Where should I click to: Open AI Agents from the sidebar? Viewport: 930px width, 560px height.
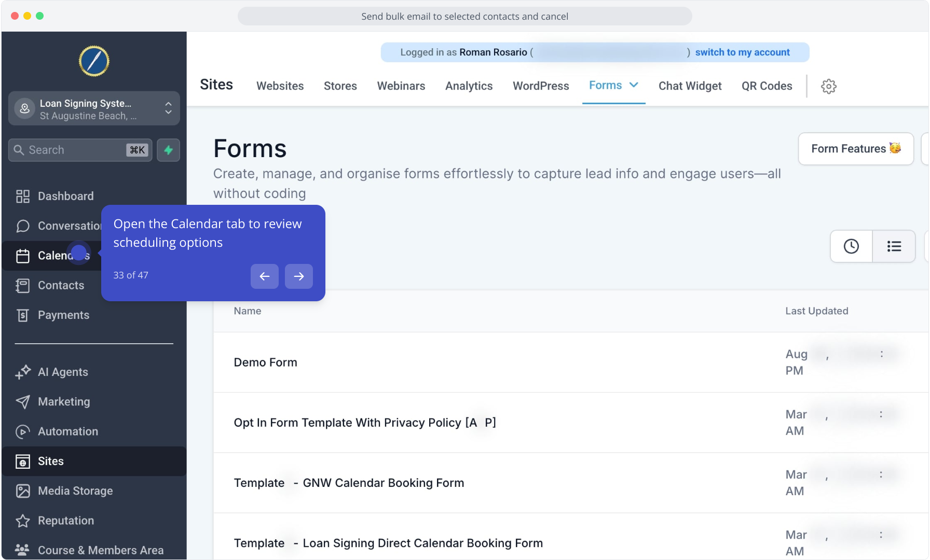point(94,372)
